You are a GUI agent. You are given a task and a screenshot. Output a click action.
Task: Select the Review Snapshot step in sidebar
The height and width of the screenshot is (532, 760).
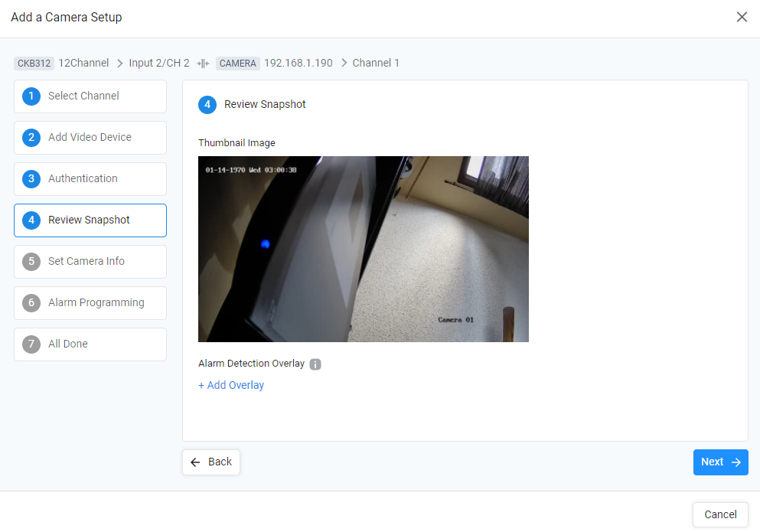coord(90,220)
